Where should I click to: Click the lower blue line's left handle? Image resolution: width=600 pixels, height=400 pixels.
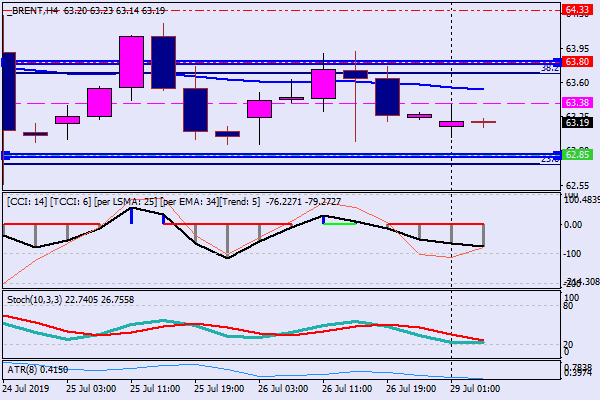[6, 155]
